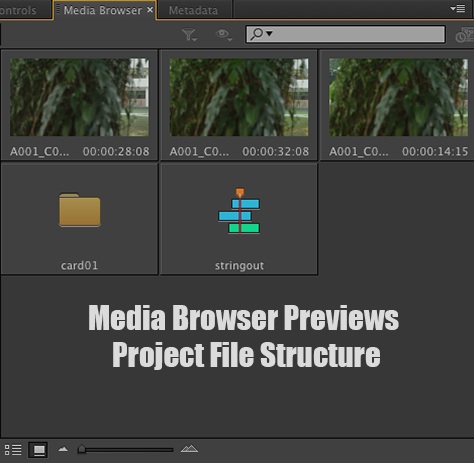Select the clip with duration 00:00:14:15
Viewport: 474px width, 463px height.
[398, 105]
